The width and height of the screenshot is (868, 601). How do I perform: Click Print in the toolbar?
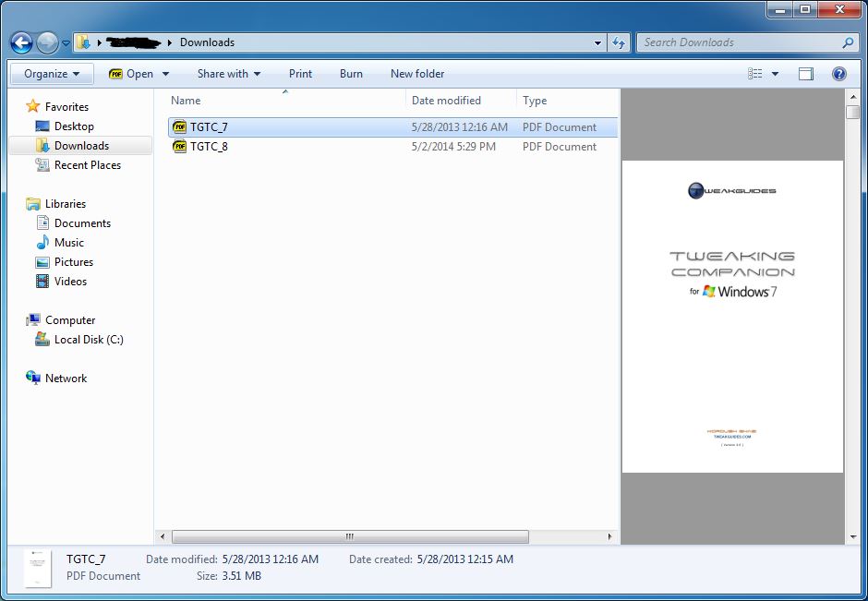301,74
